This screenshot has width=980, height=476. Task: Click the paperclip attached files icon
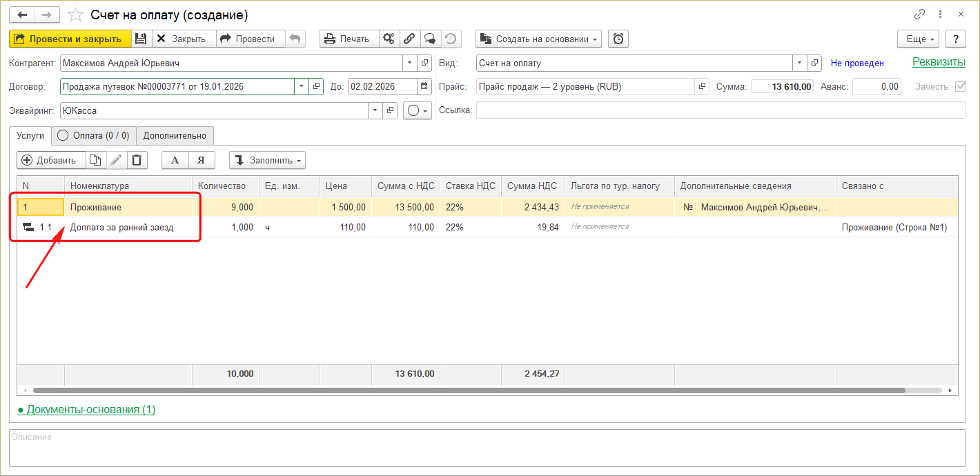point(409,39)
